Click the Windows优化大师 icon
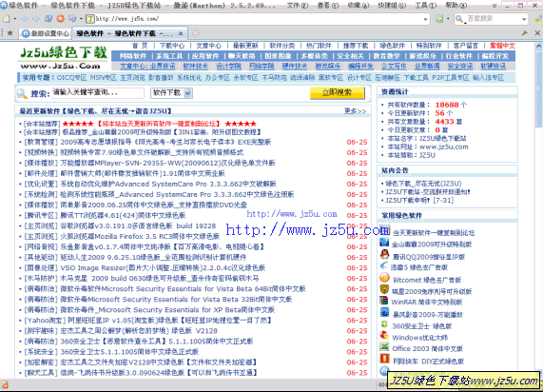The height and width of the screenshot is (392, 543). (x=384, y=335)
